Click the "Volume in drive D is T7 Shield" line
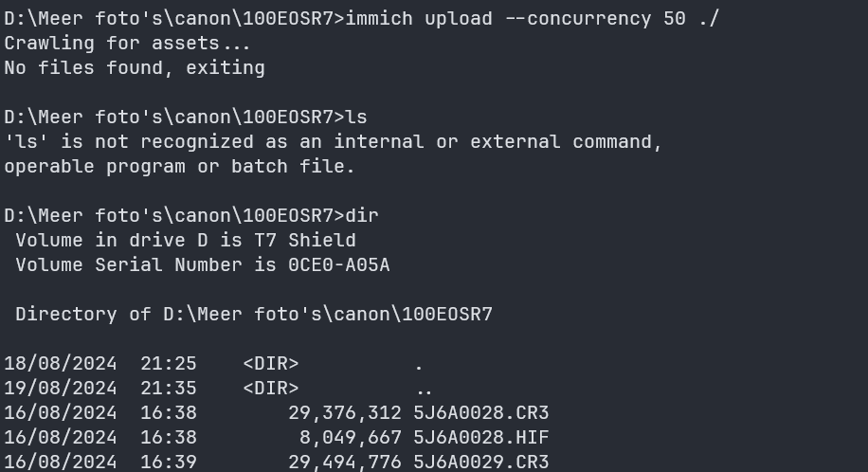The image size is (868, 472). pyautogui.click(x=186, y=240)
